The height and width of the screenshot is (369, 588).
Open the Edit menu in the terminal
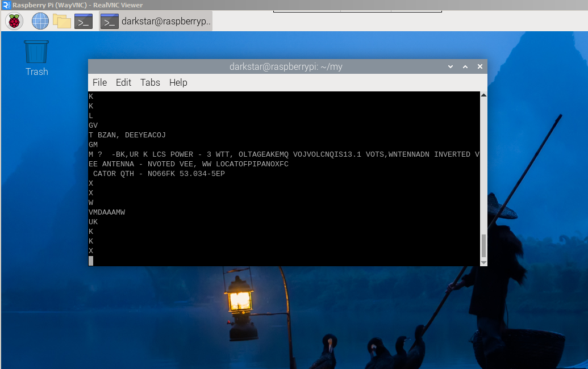coord(123,82)
